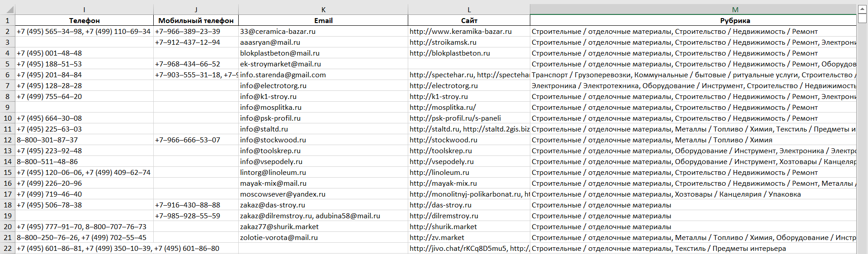The width and height of the screenshot is (868, 254).
Task: Click site http://psk-profil.ru/s-paneli cell
Action: (469, 118)
